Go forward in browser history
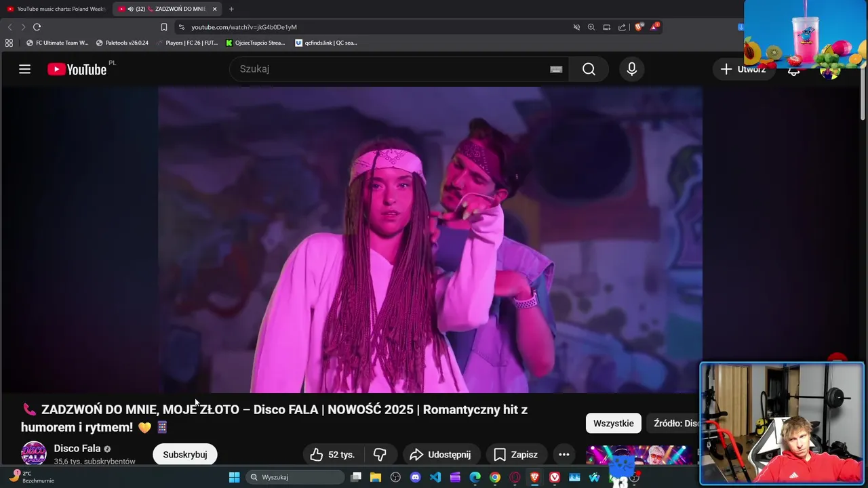 pos(23,27)
